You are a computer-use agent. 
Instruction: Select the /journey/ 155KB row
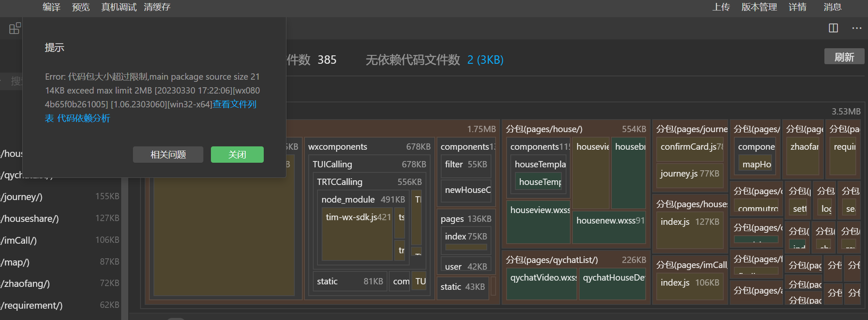point(60,197)
